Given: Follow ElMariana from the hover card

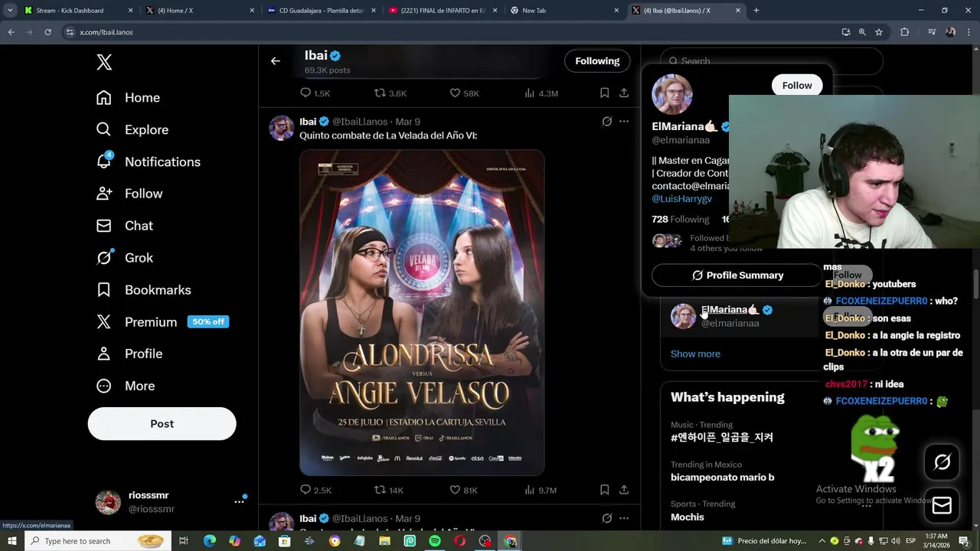Looking at the screenshot, I should (797, 86).
